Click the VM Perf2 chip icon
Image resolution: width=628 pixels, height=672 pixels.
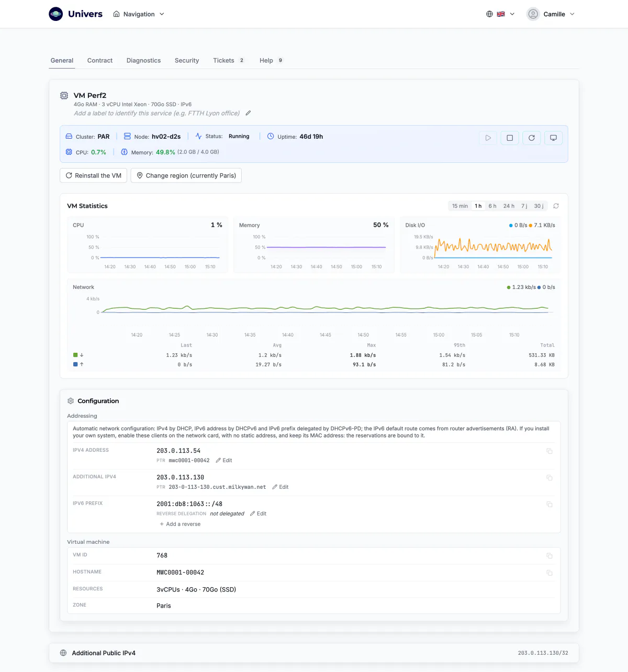click(64, 96)
